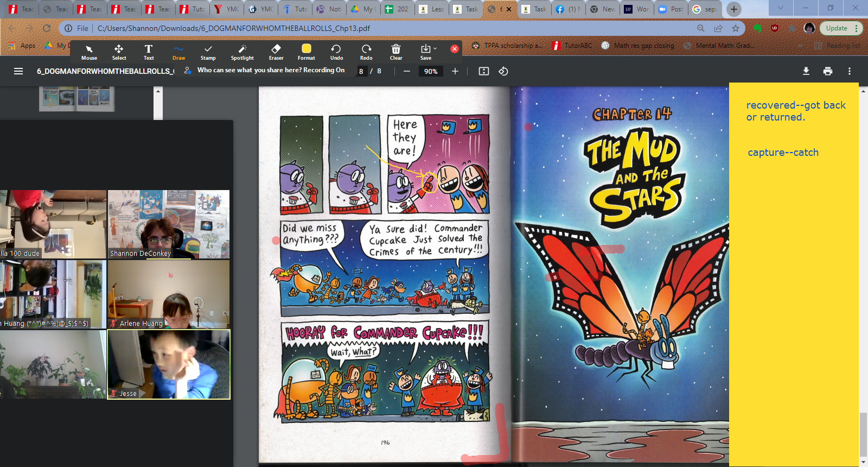868x467 pixels.
Task: Click the PDF page thumbnail in sidebar
Action: (77, 99)
